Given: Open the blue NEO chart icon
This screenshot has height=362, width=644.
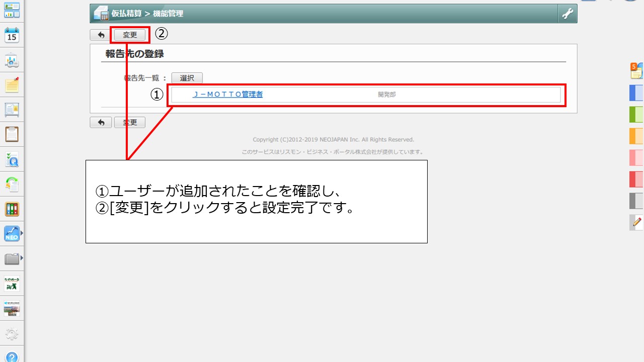Looking at the screenshot, I should point(12,234).
